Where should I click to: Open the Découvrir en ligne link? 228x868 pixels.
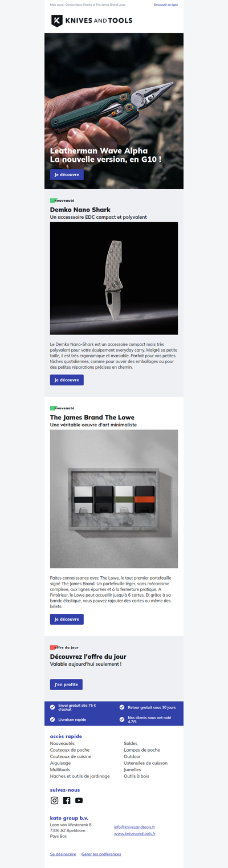point(166,5)
